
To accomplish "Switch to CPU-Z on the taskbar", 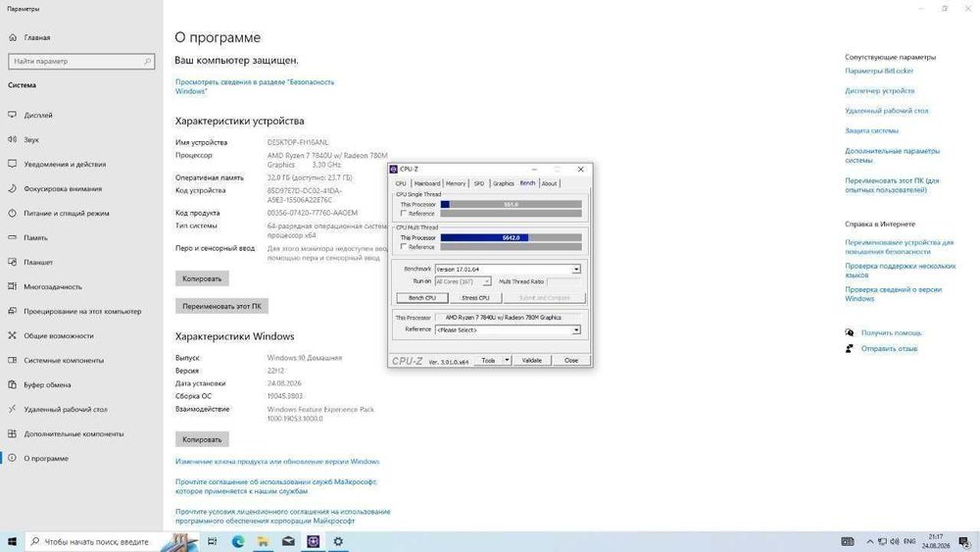I will point(314,541).
